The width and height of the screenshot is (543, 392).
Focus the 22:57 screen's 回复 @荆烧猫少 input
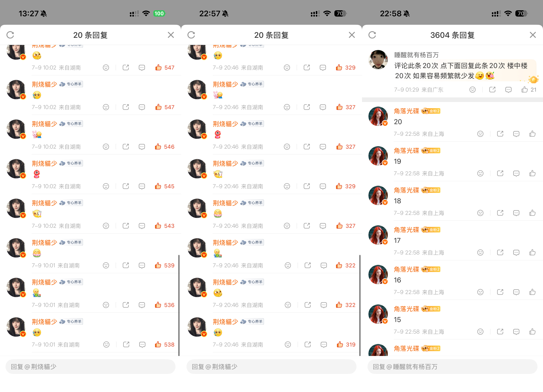tap(271, 366)
